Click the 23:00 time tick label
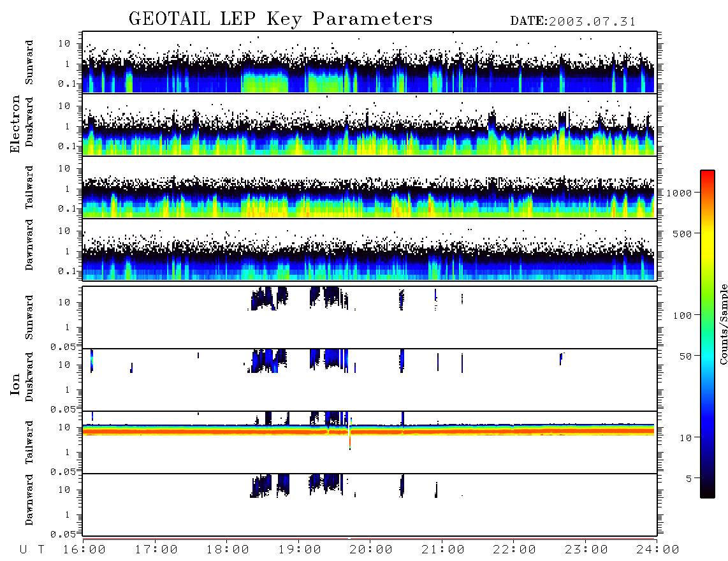 [586, 550]
